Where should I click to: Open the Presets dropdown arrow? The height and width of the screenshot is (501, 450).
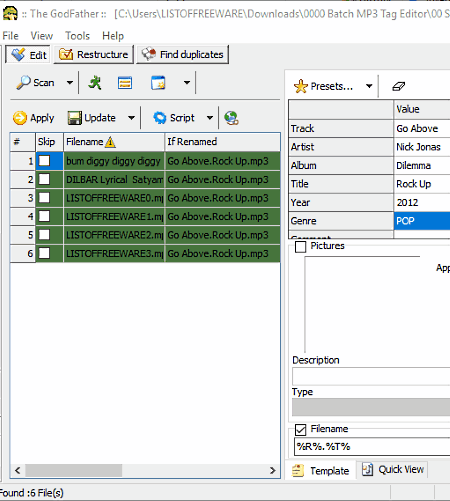point(369,86)
